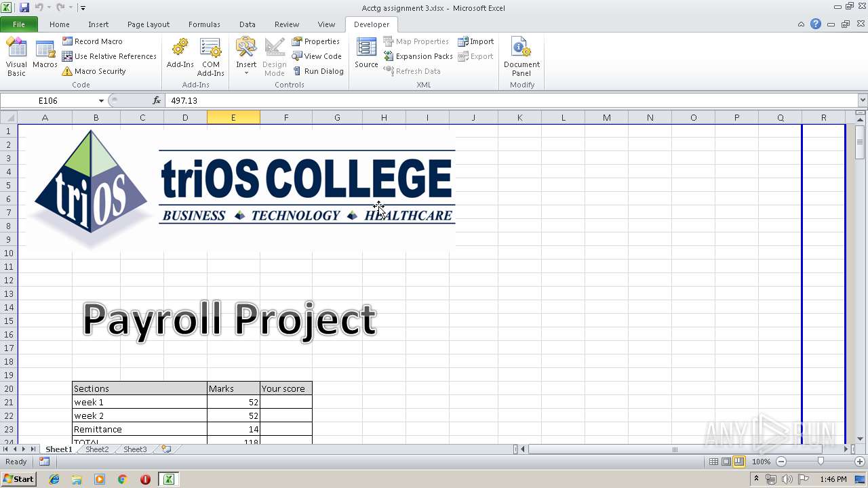Image resolution: width=868 pixels, height=488 pixels.
Task: Open control Properties
Action: click(316, 41)
